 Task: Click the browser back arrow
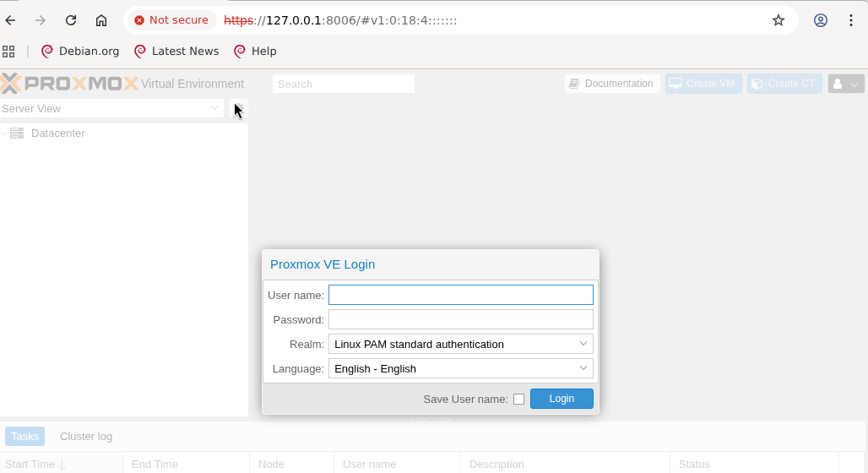click(10, 20)
